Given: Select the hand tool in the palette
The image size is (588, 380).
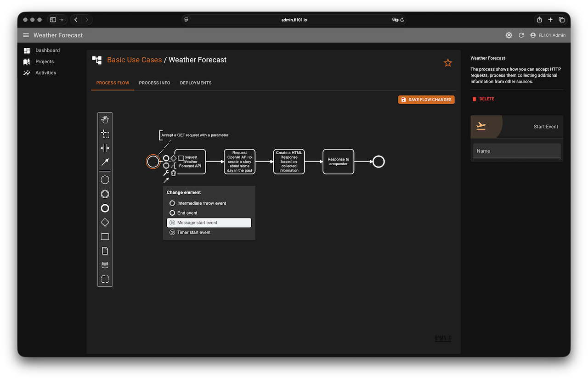Looking at the screenshot, I should click(x=105, y=120).
